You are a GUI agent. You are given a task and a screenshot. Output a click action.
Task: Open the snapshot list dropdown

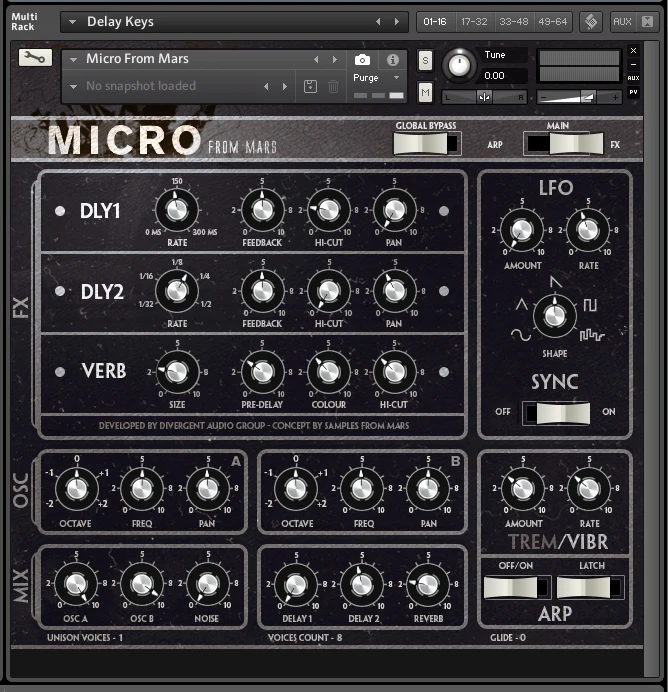[x=74, y=86]
